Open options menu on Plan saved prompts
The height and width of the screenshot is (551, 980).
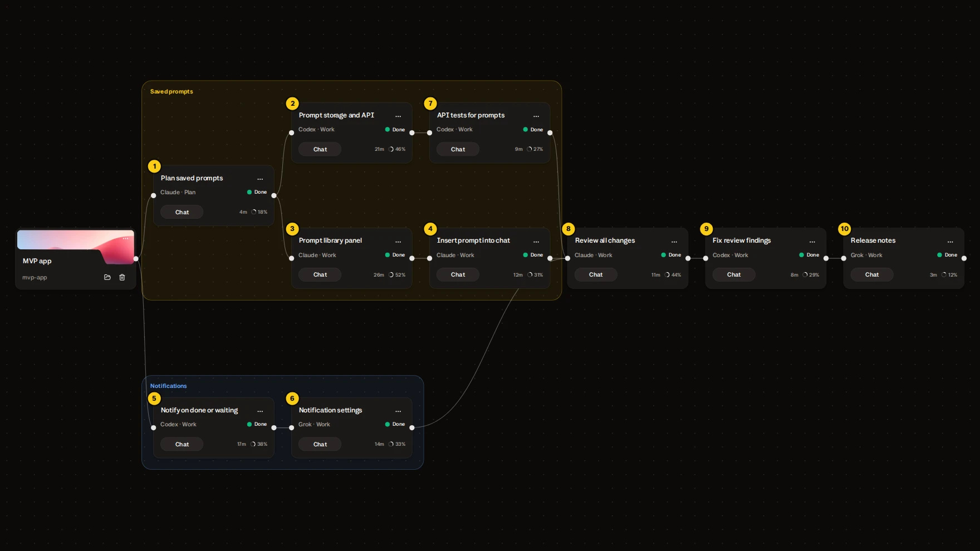(x=260, y=179)
